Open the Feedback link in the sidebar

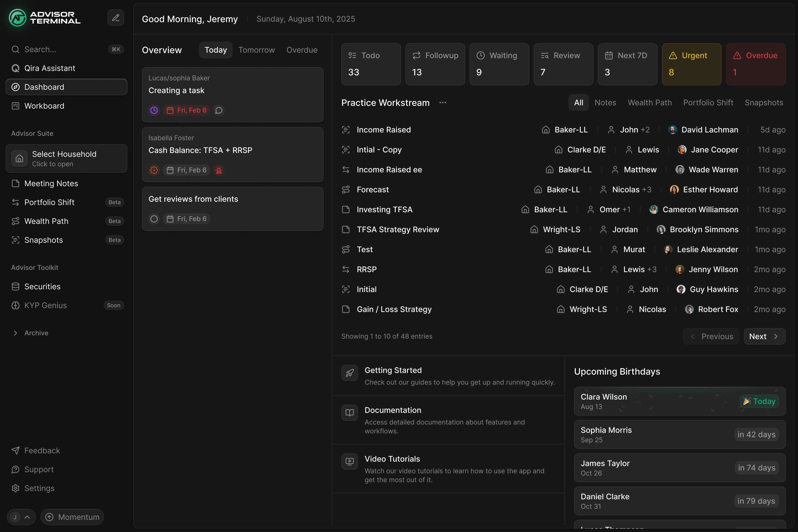pos(66,451)
